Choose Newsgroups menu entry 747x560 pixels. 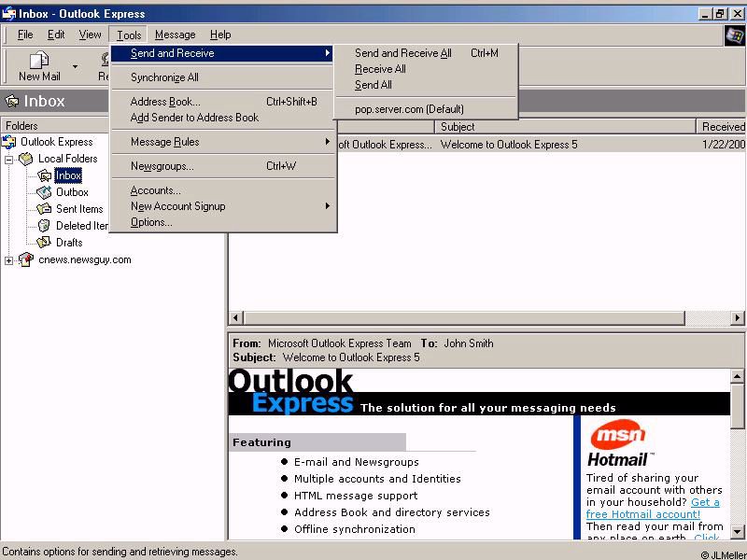223,166
